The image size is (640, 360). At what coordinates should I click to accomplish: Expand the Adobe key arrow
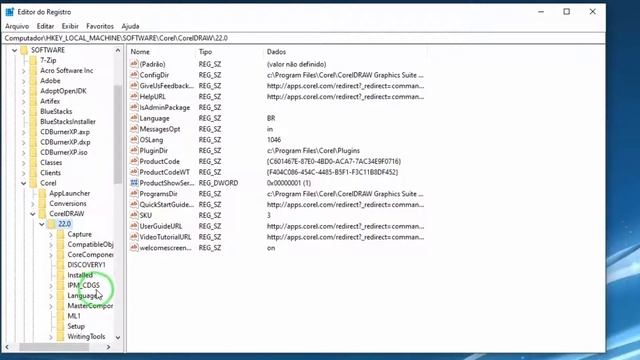(x=24, y=81)
